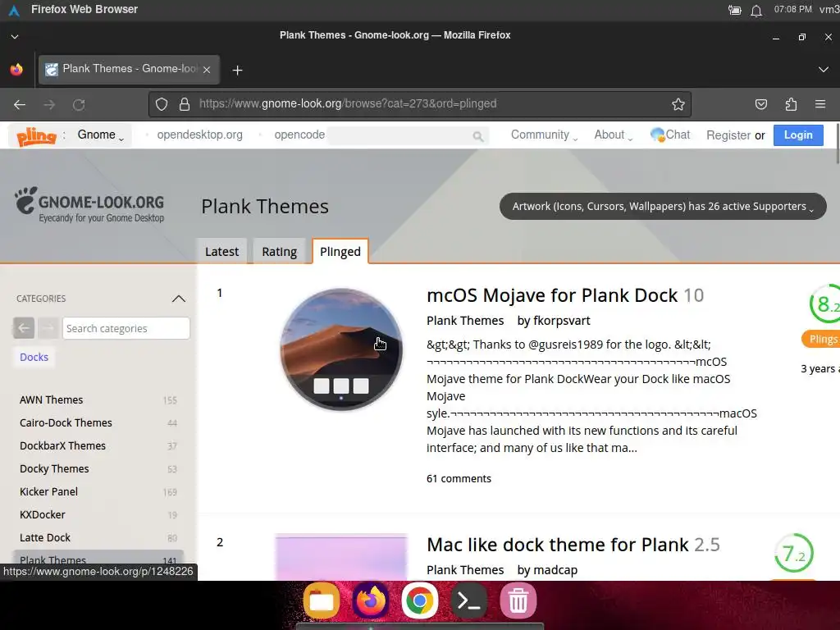Click the reload page icon
This screenshot has height=630, width=840.
(x=79, y=104)
